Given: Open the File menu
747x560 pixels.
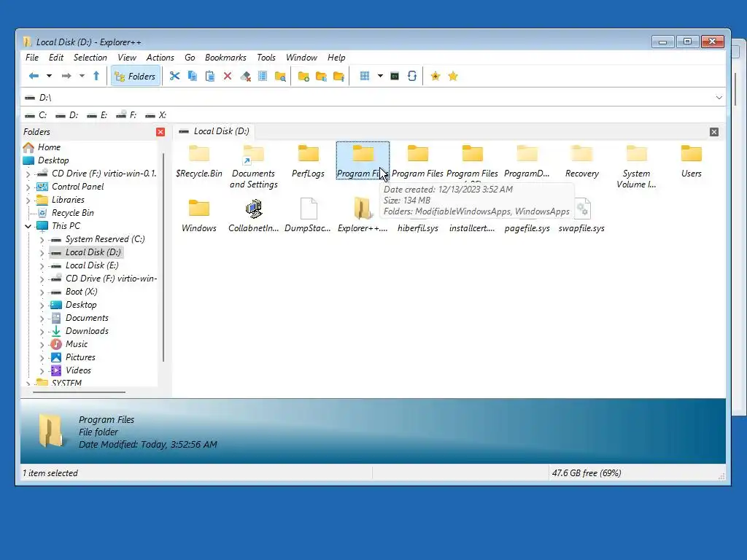Looking at the screenshot, I should 32,57.
